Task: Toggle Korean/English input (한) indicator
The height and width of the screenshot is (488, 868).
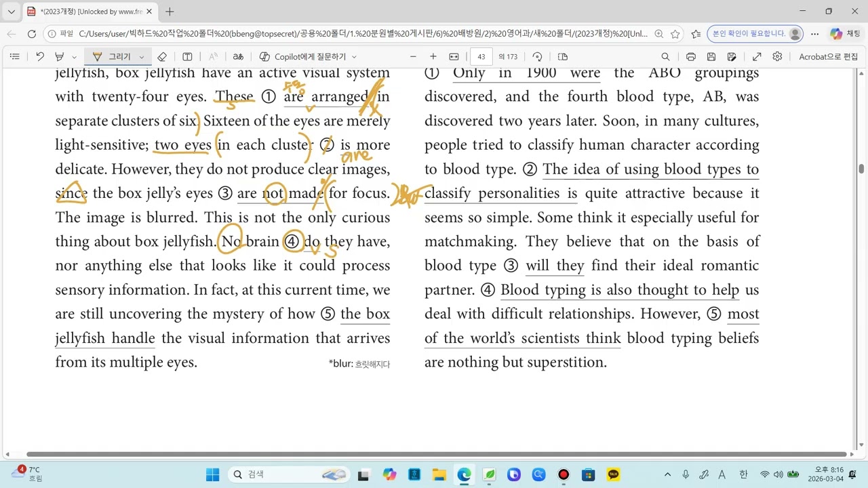Action: coord(743,474)
